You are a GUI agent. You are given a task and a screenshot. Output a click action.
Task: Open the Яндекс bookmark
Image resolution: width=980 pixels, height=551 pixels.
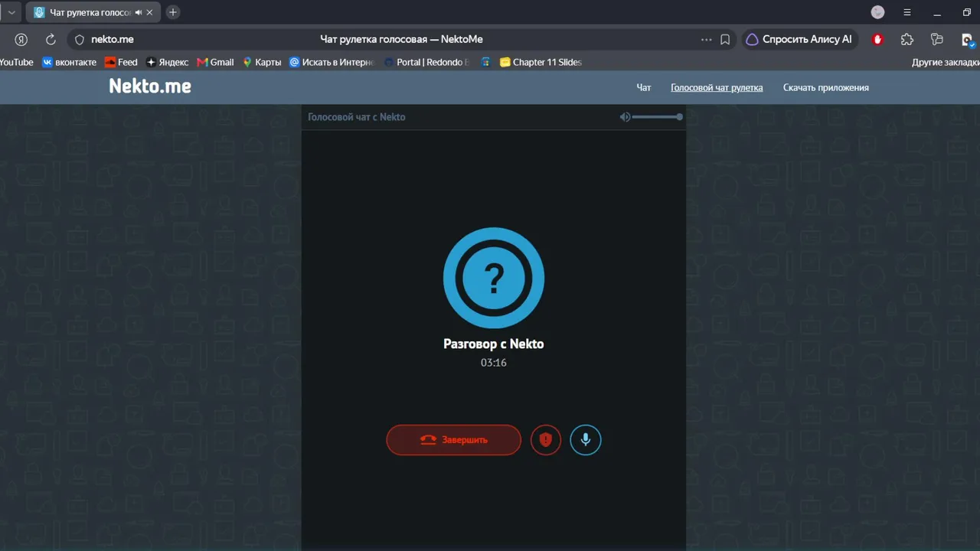167,62
